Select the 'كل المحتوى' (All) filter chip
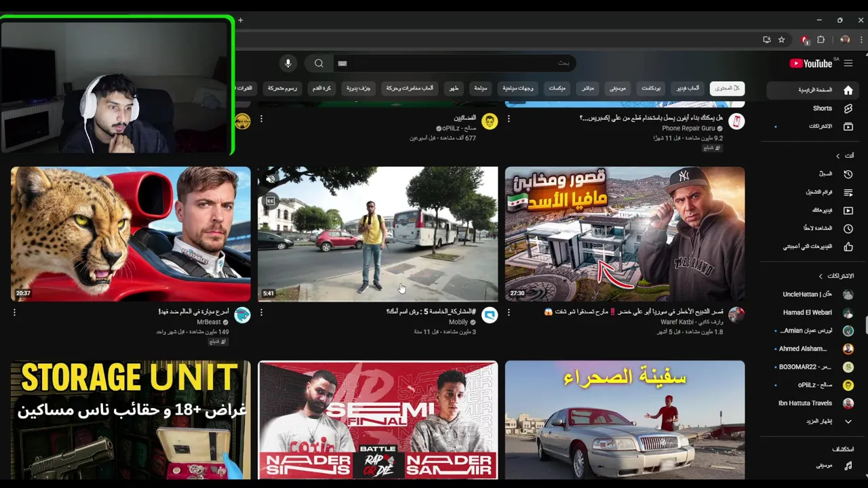868x488 pixels. pyautogui.click(x=727, y=89)
